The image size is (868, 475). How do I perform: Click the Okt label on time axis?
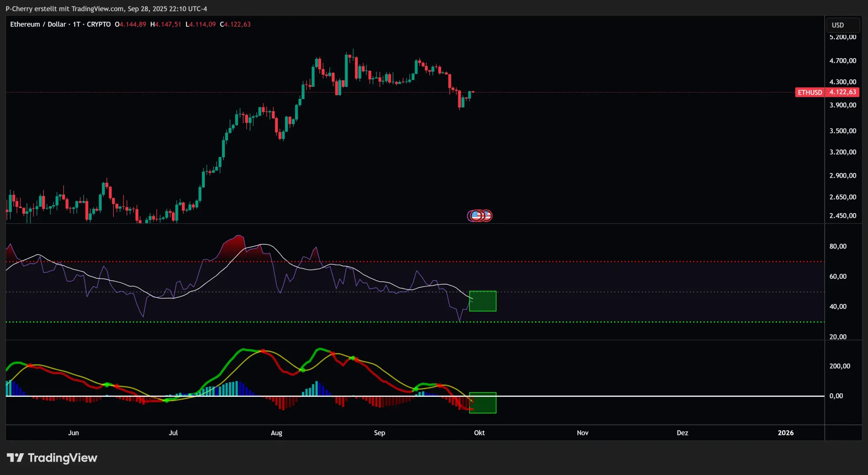(480, 433)
